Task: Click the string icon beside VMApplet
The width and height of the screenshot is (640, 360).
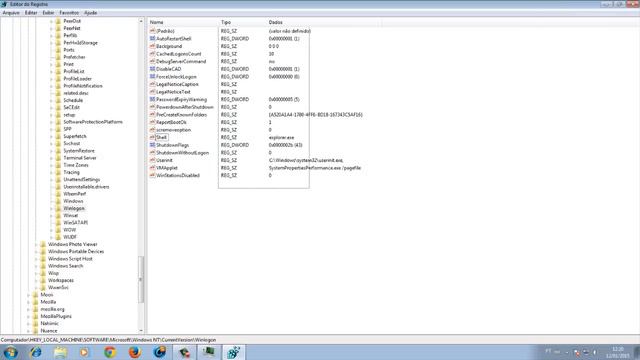Action: [152, 168]
